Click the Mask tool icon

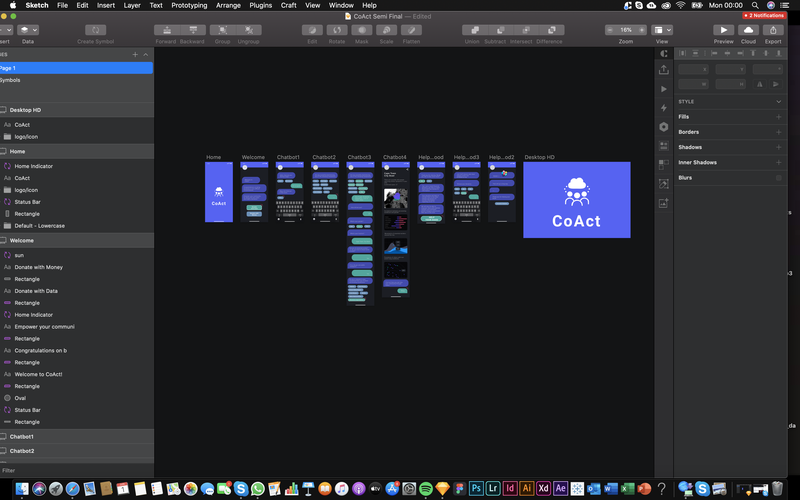click(362, 30)
